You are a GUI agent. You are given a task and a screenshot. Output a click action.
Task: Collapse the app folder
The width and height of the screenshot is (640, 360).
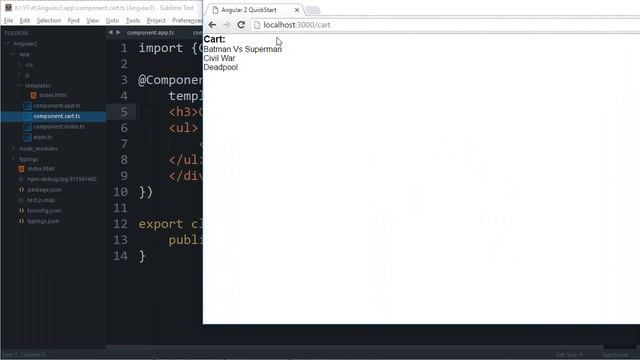[13, 54]
